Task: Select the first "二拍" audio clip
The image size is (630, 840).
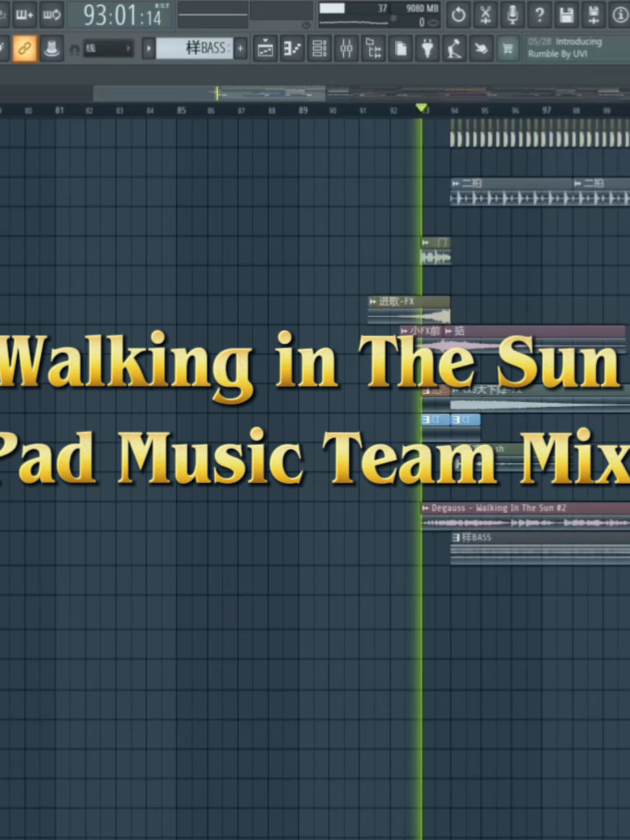Action: (511, 192)
